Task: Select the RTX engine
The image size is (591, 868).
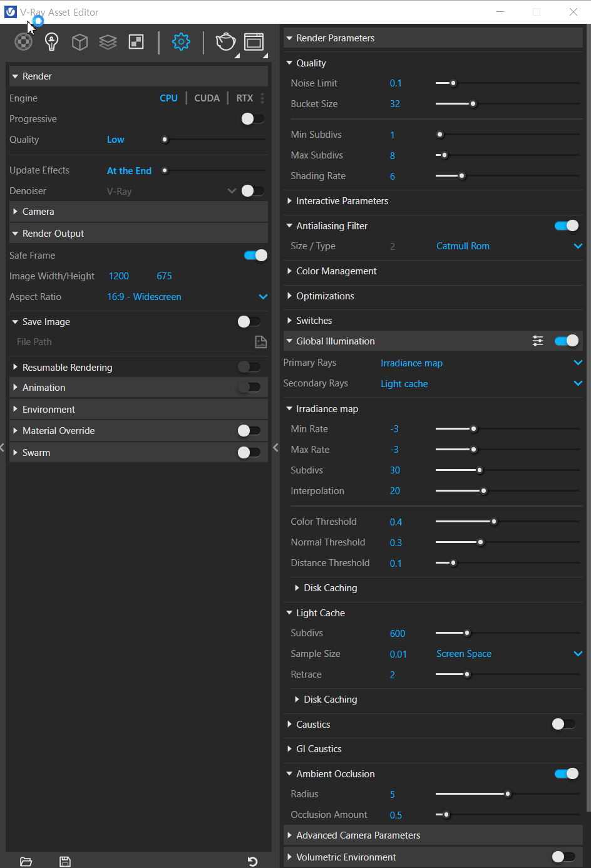Action: tap(245, 98)
